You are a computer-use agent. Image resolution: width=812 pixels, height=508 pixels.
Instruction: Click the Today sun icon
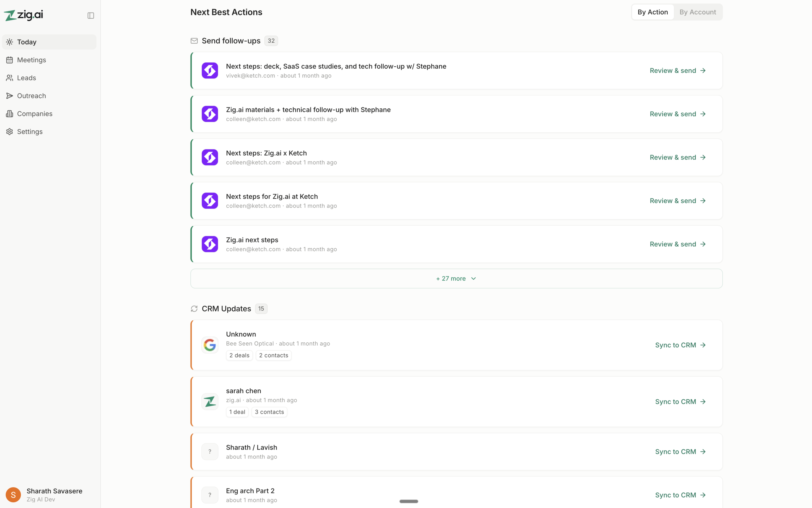tap(10, 42)
